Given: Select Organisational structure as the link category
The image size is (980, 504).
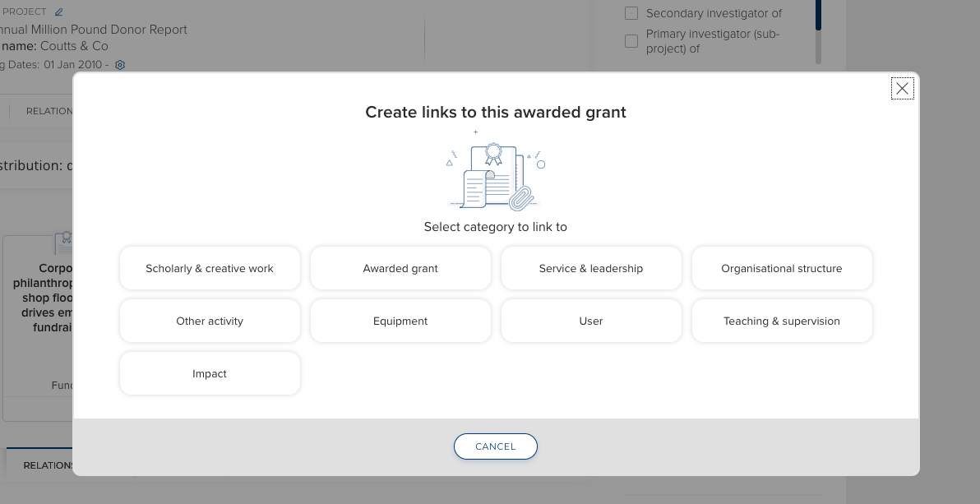Looking at the screenshot, I should [x=782, y=268].
